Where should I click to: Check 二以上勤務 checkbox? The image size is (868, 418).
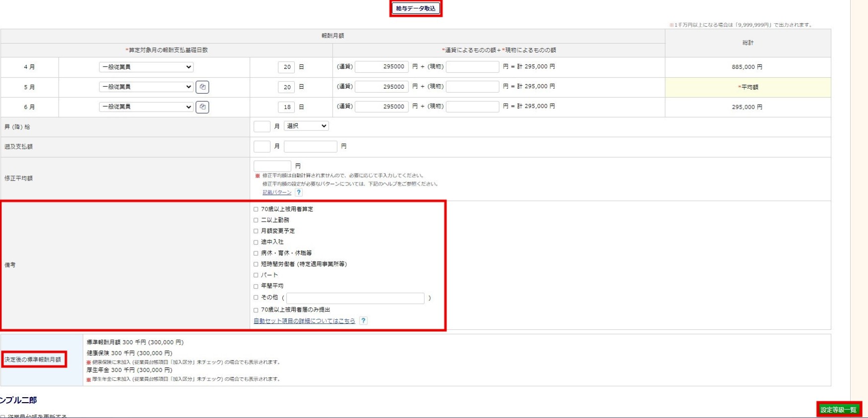pyautogui.click(x=256, y=220)
